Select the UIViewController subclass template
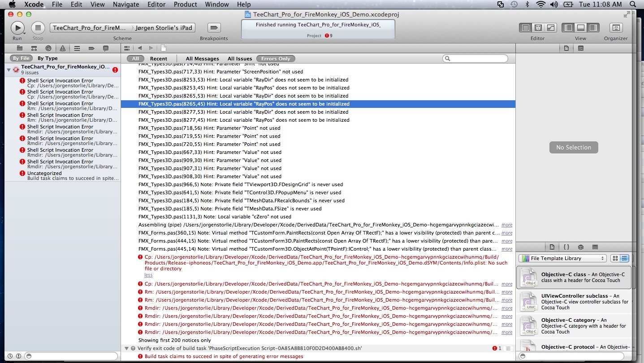This screenshot has width=644, height=363. click(574, 302)
